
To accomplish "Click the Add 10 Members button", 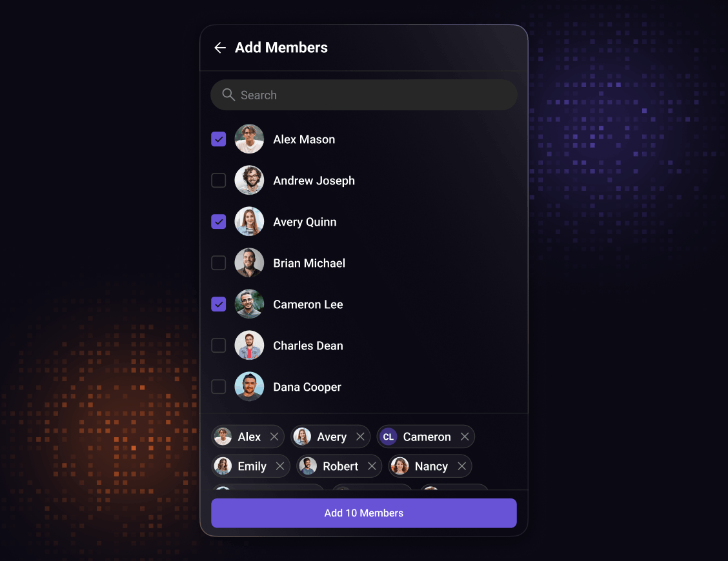I will pos(364,513).
